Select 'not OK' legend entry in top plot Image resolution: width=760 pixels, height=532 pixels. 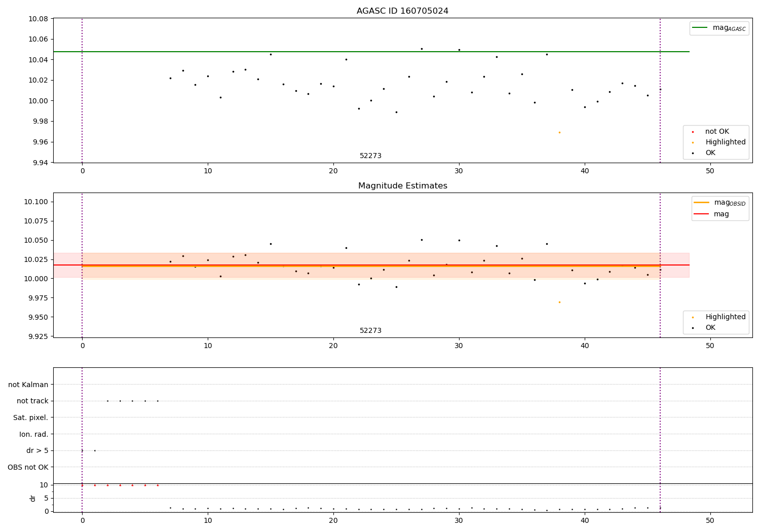717,132
